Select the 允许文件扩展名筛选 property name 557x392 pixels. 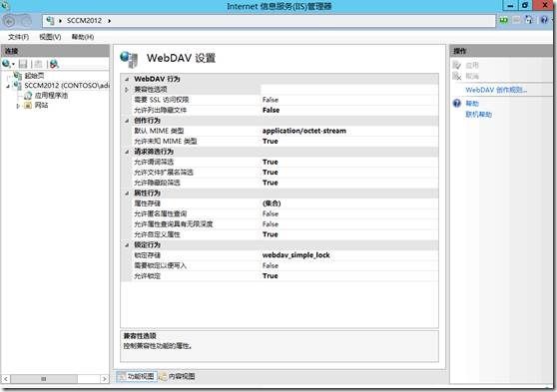point(164,173)
